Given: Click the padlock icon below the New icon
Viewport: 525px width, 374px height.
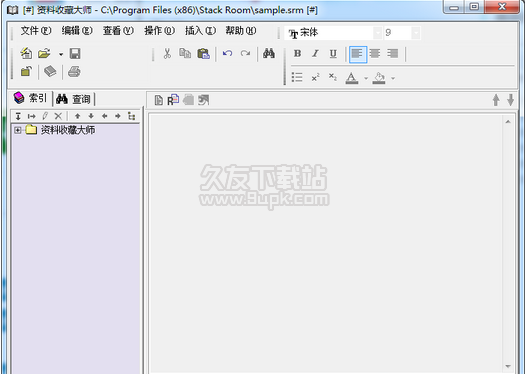Looking at the screenshot, I should pos(26,71).
